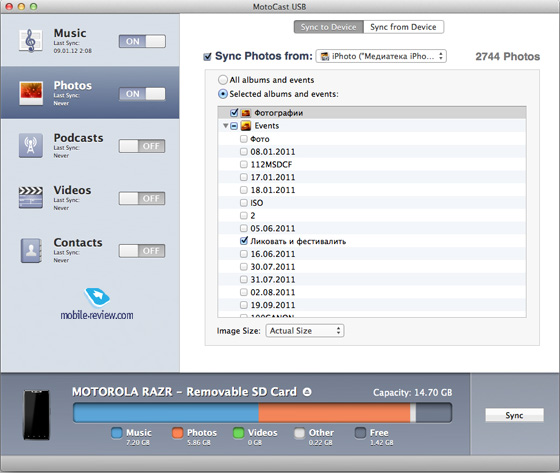Click the Contacts address book icon
Viewport: 560px width, 473px height.
coord(31,250)
